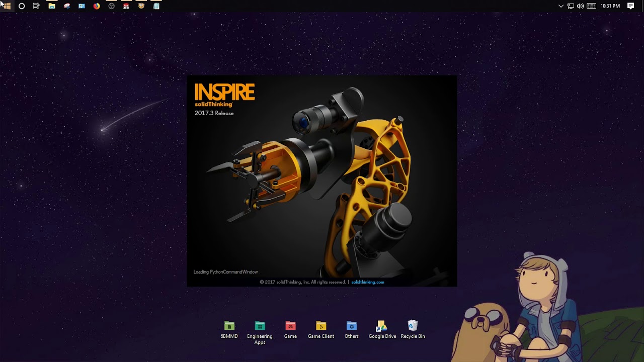Open the notepad icon in the taskbar
644x362 pixels.
click(156, 6)
